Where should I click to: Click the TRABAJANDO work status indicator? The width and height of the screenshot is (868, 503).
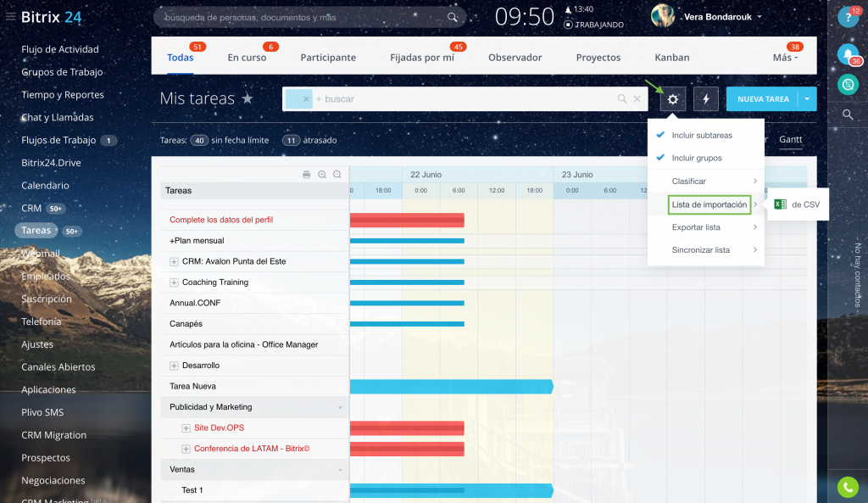(x=593, y=25)
